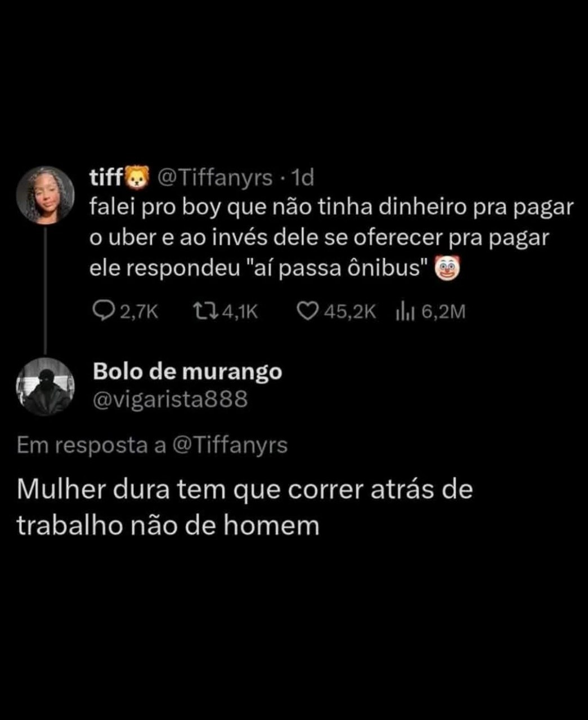Viewport: 588px width, 720px height.
Task: Open tiff's tweet about the uber
Action: click(331, 237)
